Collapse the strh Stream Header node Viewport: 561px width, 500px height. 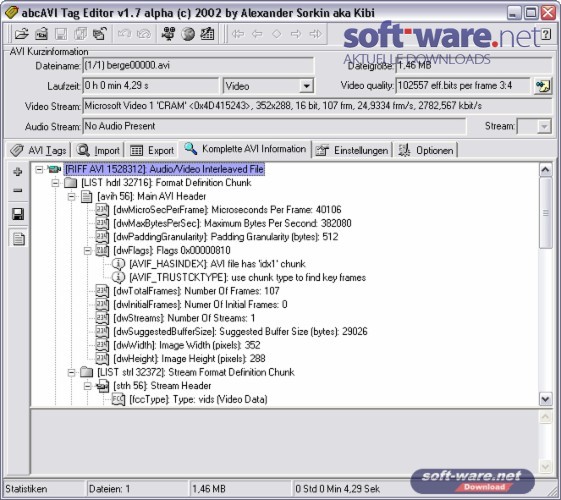(x=87, y=386)
